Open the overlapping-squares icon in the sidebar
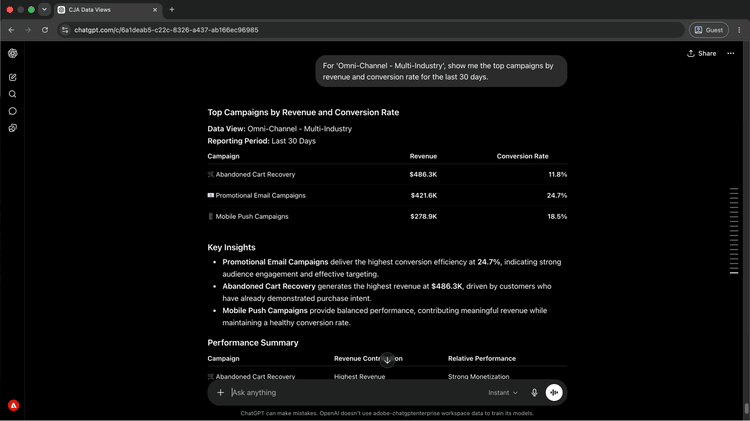The height and width of the screenshot is (421, 750). pyautogui.click(x=12, y=128)
